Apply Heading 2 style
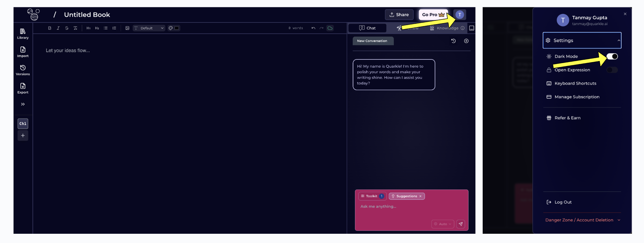This screenshot has width=644, height=243. click(x=97, y=28)
